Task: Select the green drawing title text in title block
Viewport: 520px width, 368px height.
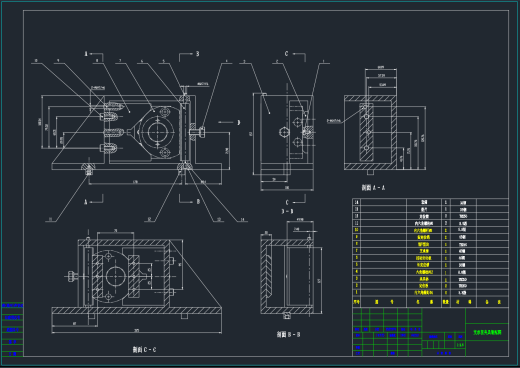Action: pos(487,332)
